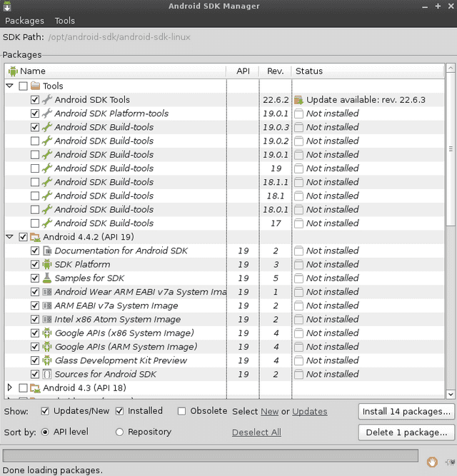Uncheck Android SDK Platform-tools checkbox

[35, 113]
